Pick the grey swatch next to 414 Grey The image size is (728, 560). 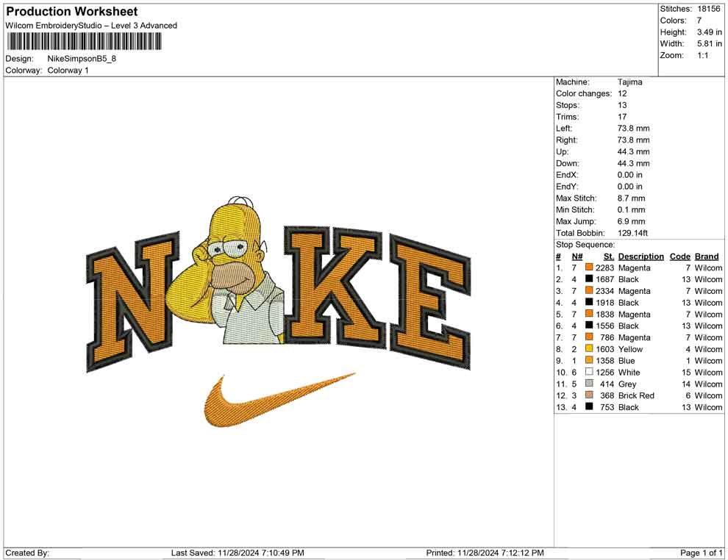pyautogui.click(x=589, y=383)
